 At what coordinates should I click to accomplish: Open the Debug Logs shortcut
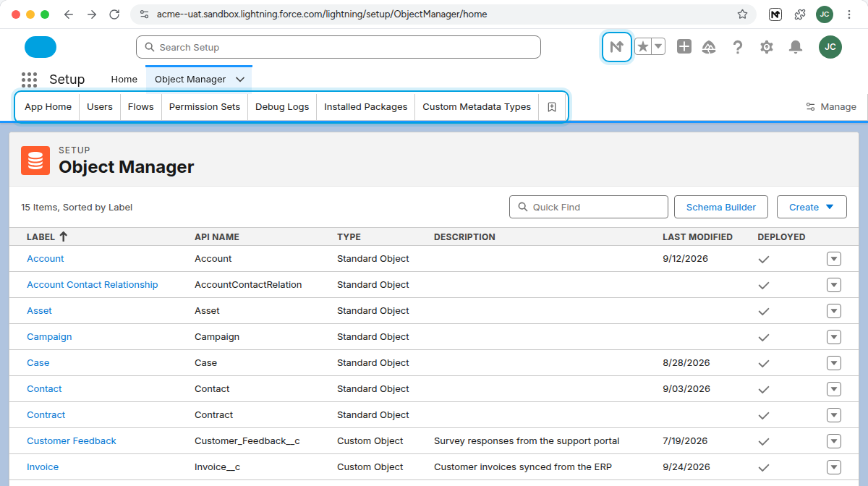282,106
